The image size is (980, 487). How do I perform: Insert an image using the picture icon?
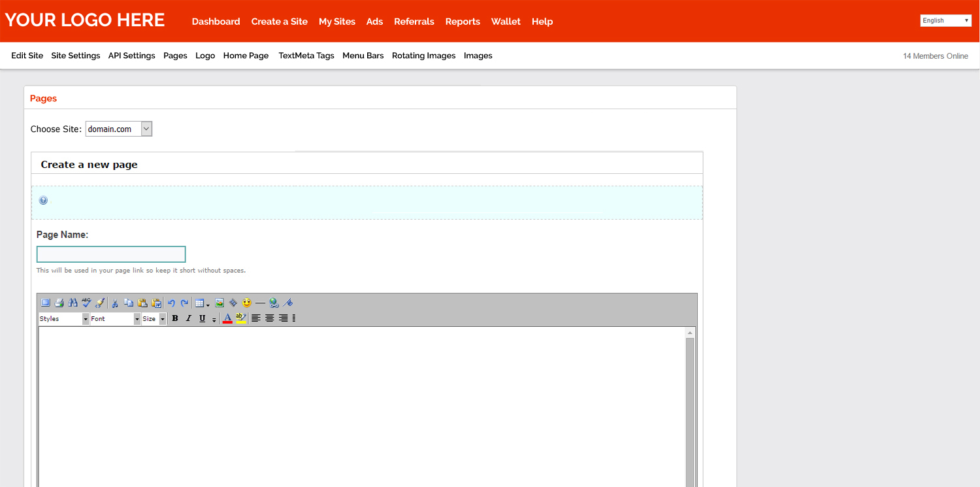click(220, 303)
